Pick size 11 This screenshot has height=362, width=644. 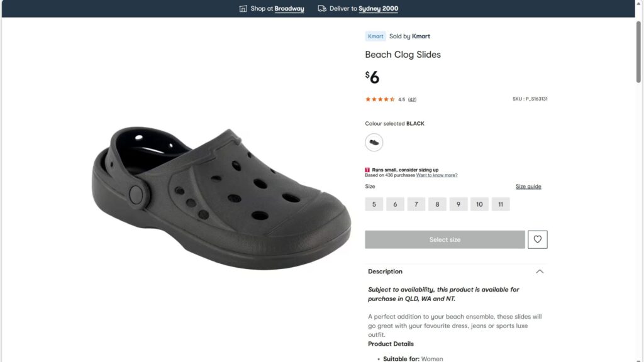[501, 204]
